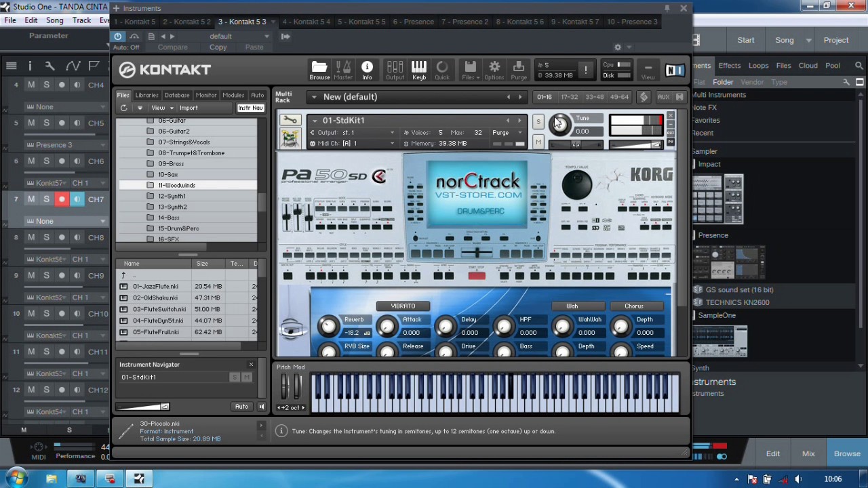868x488 pixels.
Task: Adjust the instrument Tune knob
Action: coord(560,126)
